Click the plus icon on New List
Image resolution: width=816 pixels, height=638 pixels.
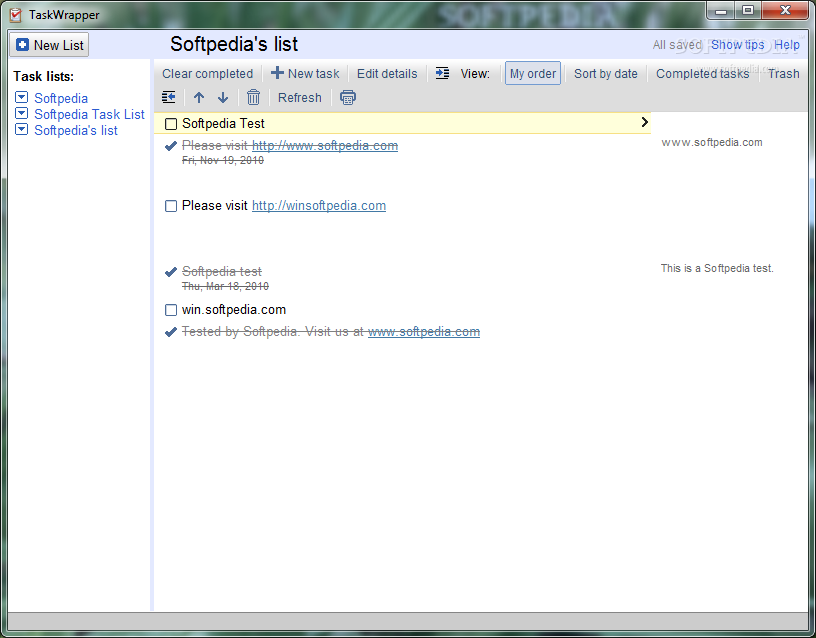22,45
